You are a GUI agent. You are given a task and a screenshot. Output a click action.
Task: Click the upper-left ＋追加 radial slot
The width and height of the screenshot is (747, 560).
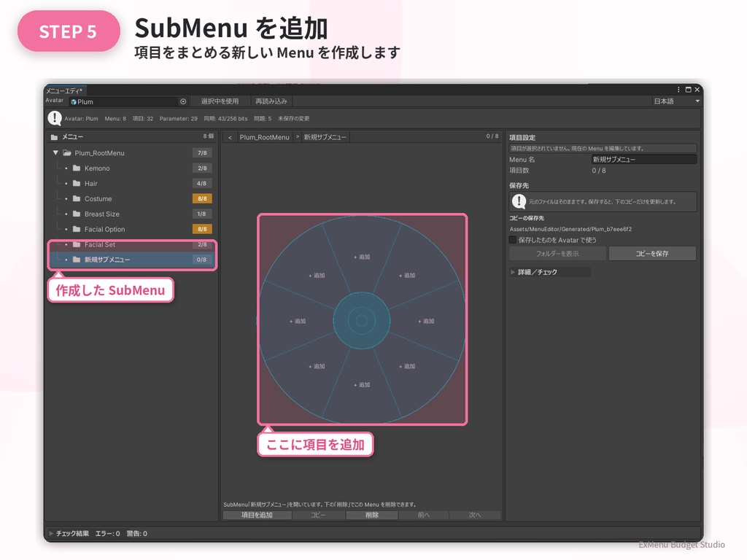pos(317,275)
